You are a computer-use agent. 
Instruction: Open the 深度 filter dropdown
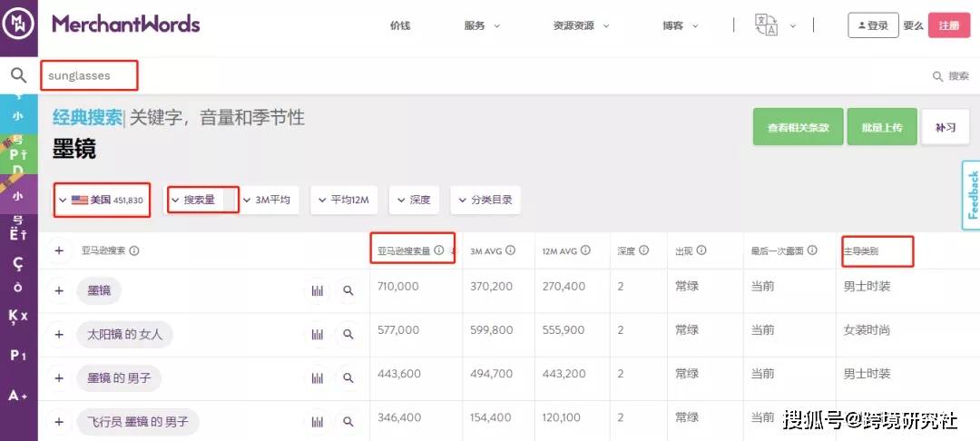[414, 200]
